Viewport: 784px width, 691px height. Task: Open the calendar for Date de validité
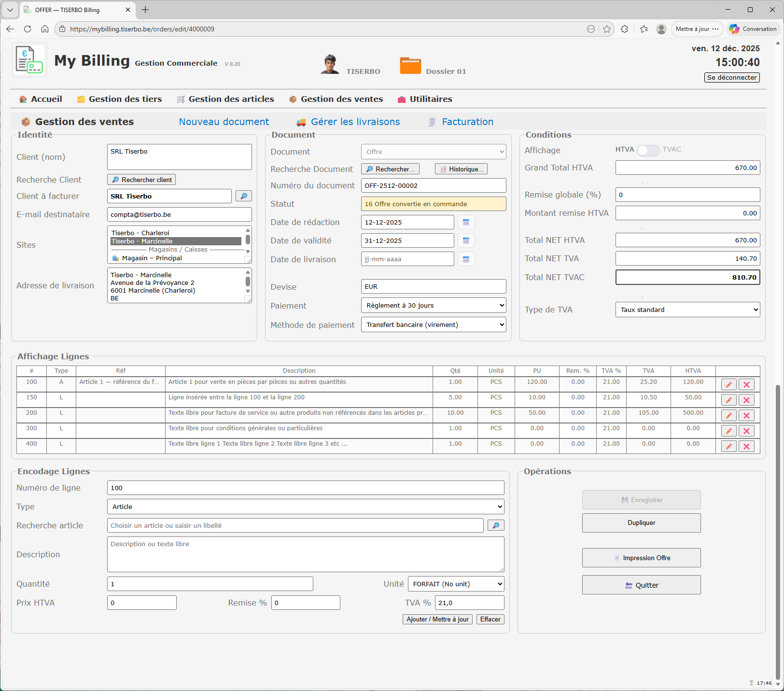pos(465,240)
